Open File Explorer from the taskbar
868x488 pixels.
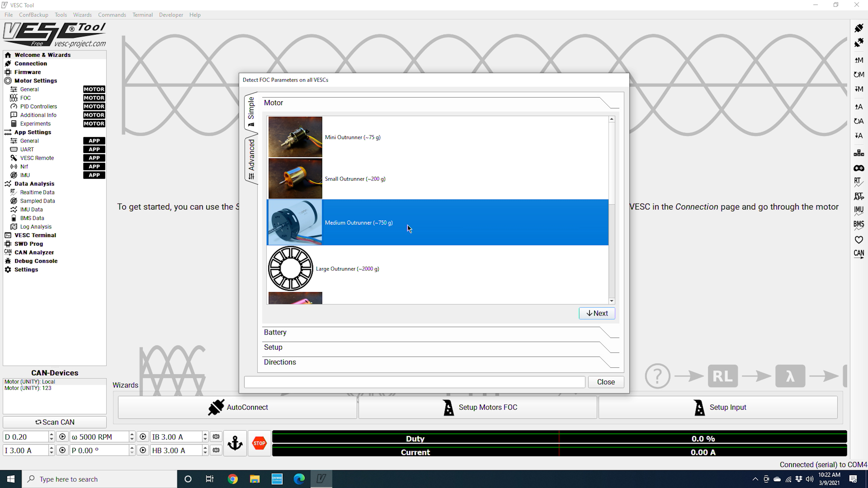click(255, 479)
